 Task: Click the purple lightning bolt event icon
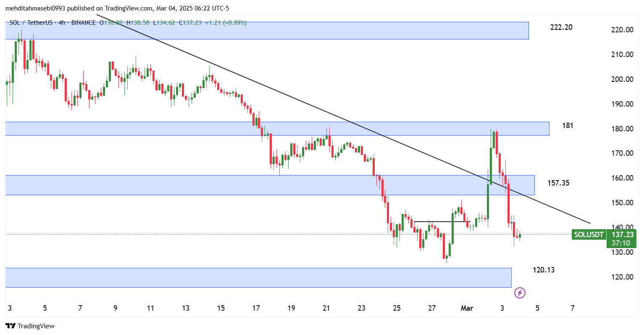click(x=520, y=293)
